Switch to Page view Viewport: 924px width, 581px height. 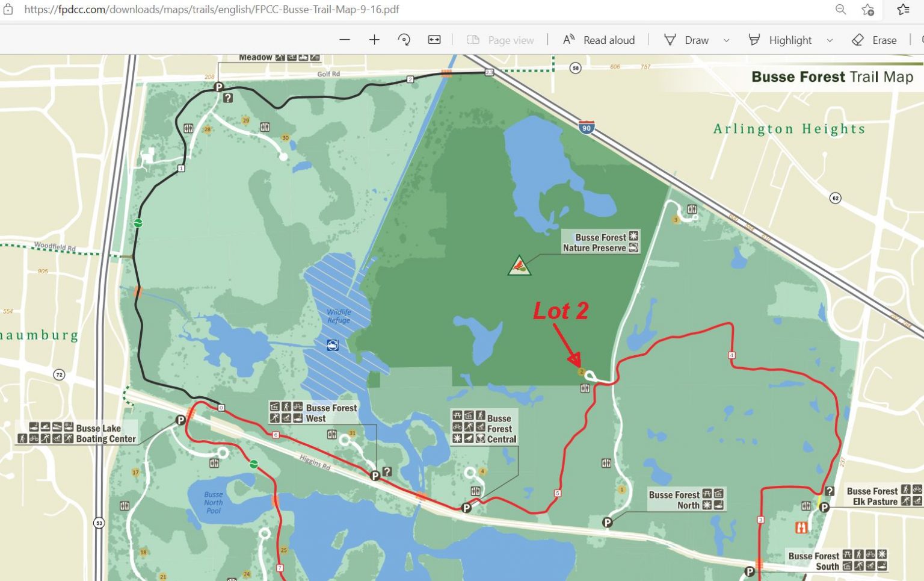[500, 40]
